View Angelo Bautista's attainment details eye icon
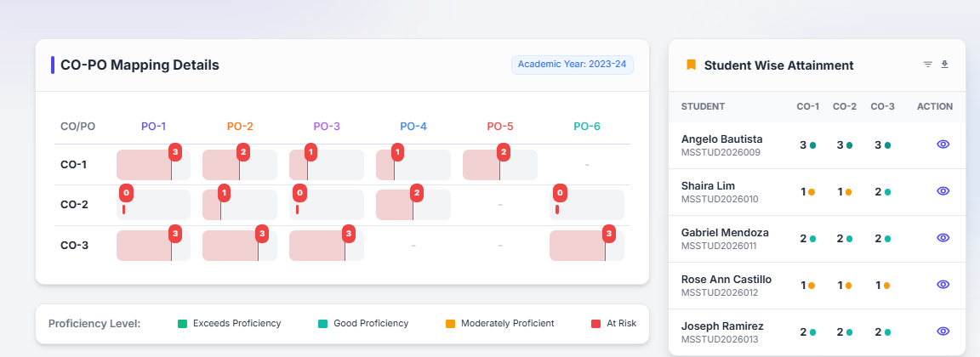 tap(943, 144)
